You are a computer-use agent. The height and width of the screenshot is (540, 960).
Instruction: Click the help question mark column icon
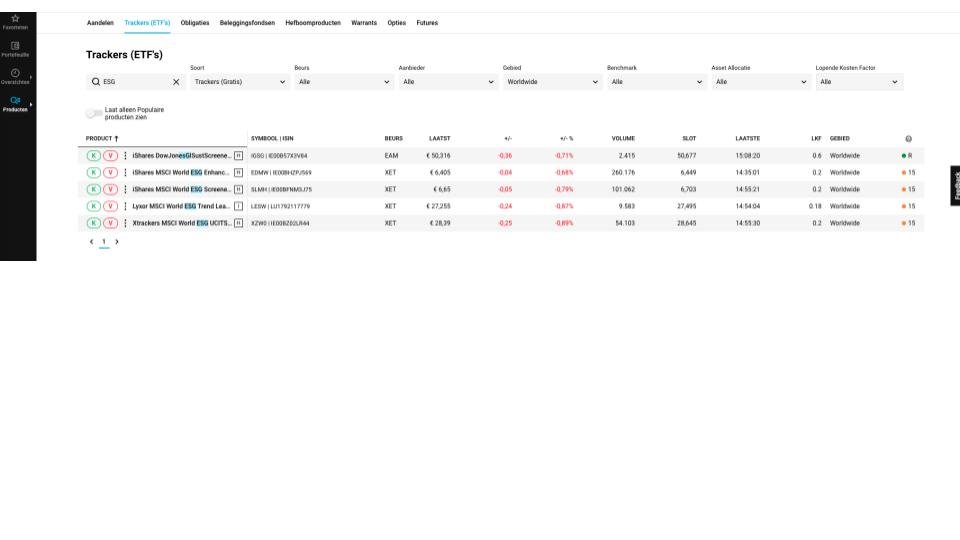pyautogui.click(x=908, y=139)
